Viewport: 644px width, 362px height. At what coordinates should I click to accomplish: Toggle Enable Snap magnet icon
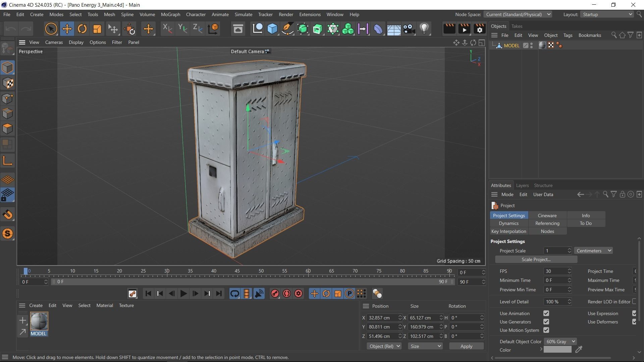(7, 215)
